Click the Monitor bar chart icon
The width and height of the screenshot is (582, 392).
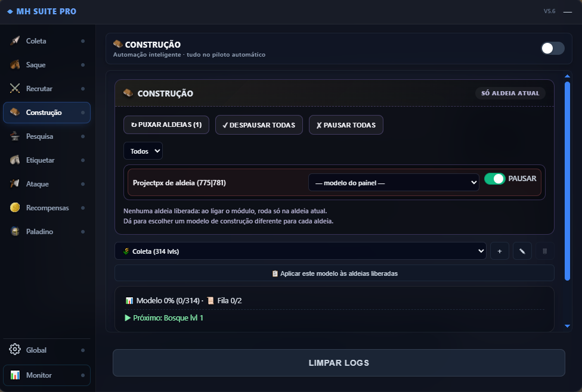click(x=15, y=375)
